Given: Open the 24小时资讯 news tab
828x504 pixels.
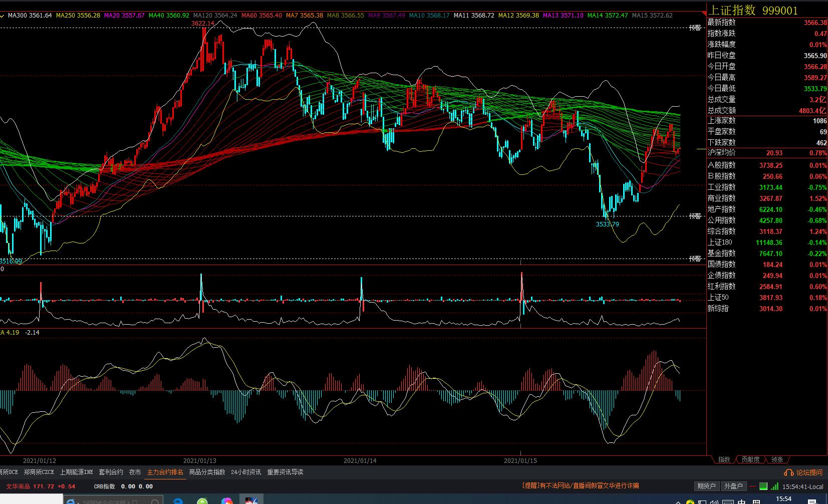Looking at the screenshot, I should click(245, 472).
